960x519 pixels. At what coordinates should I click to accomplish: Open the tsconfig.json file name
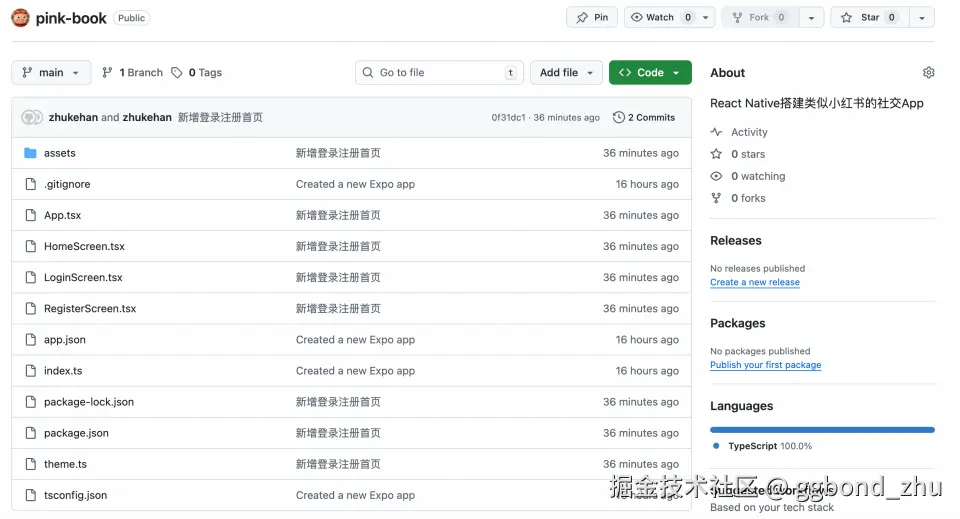pyautogui.click(x=75, y=495)
